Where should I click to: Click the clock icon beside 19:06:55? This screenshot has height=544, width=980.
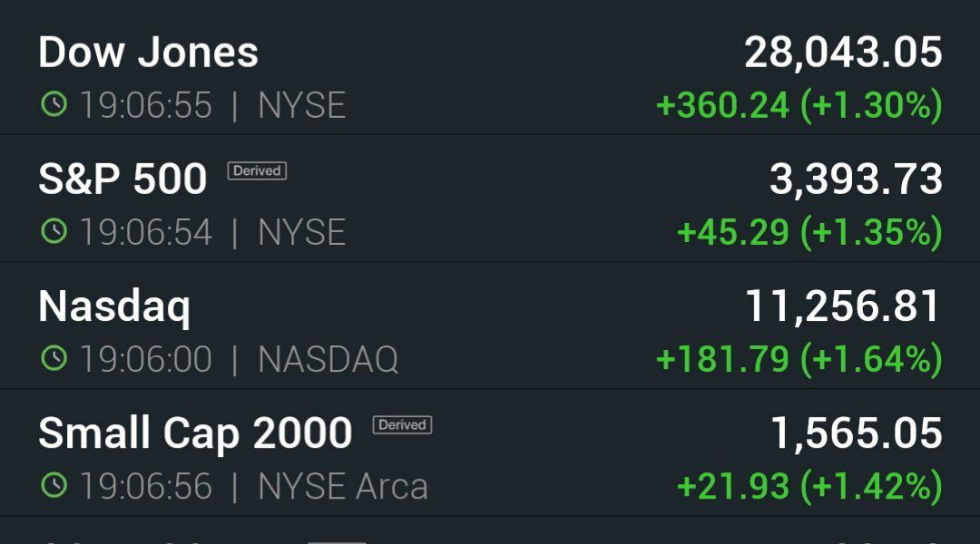pos(54,103)
